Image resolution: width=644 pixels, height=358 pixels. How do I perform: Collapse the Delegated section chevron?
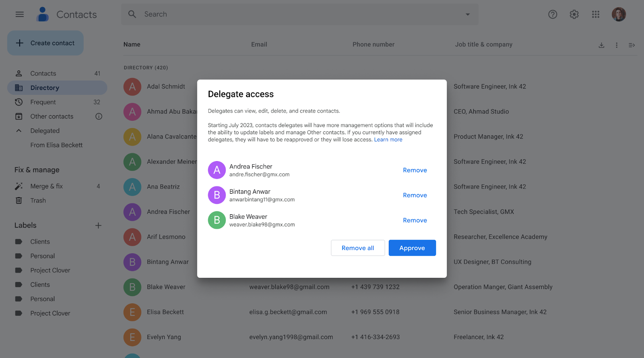point(19,131)
